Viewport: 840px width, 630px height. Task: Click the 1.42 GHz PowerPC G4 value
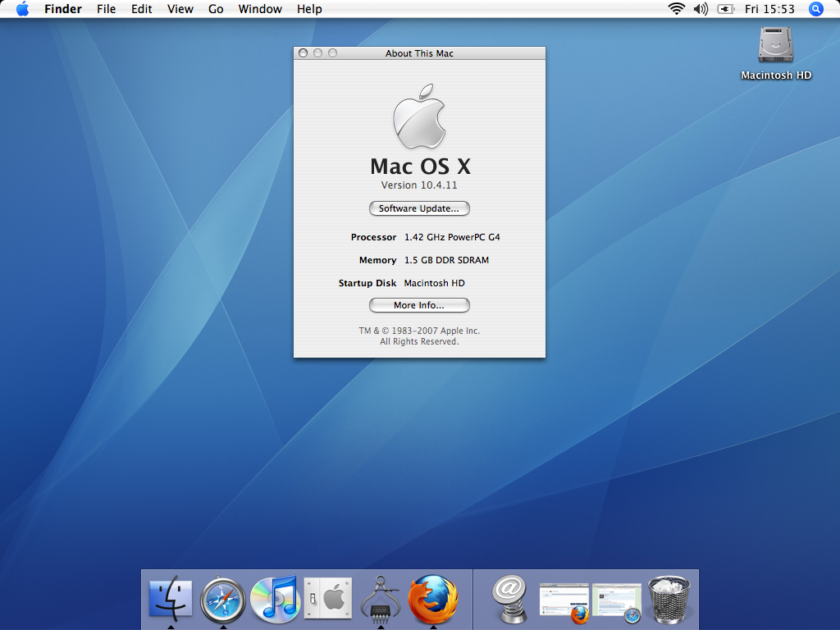pos(452,237)
